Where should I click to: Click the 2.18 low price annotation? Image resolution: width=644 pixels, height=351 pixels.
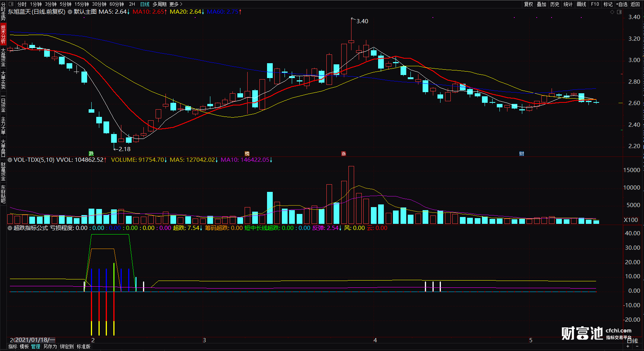124,149
